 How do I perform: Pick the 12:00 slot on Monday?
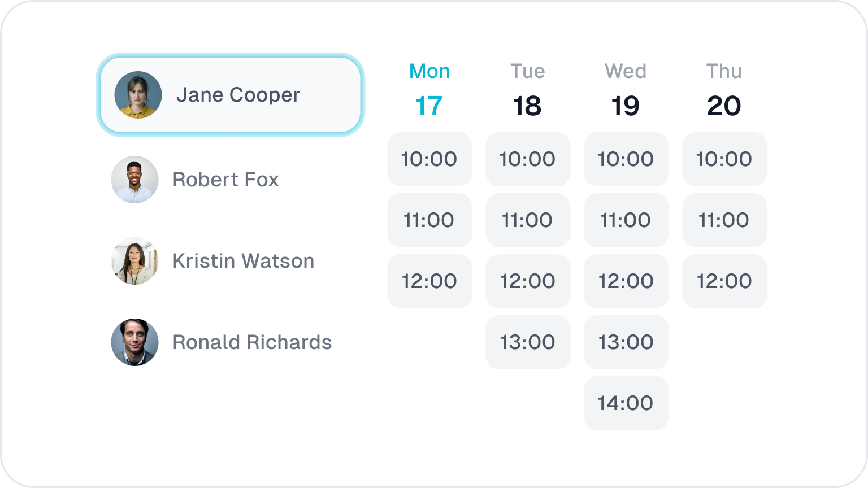coord(429,281)
